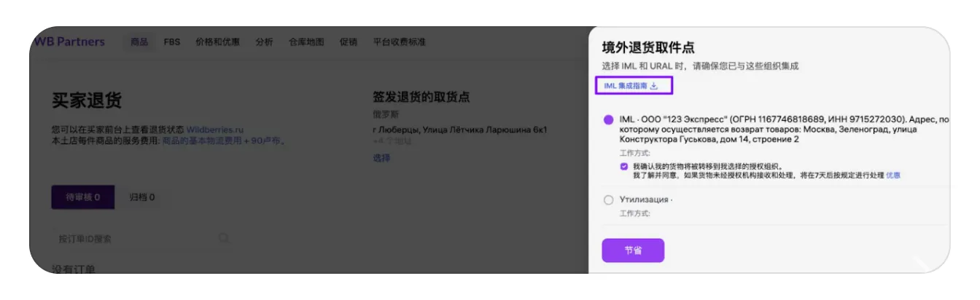Image resolution: width=980 pixels, height=300 pixels.
Task: Click the 按订单ID搜索 search field
Action: pos(144,239)
